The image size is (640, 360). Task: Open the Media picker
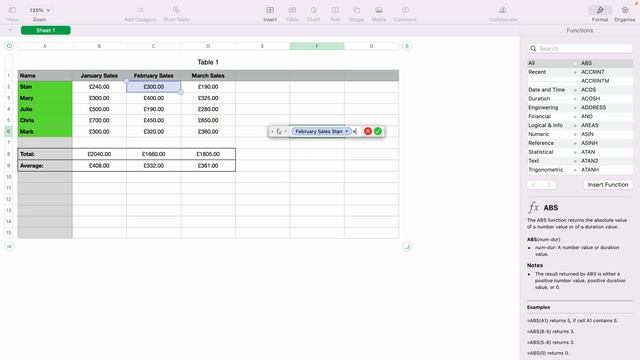[x=379, y=10]
